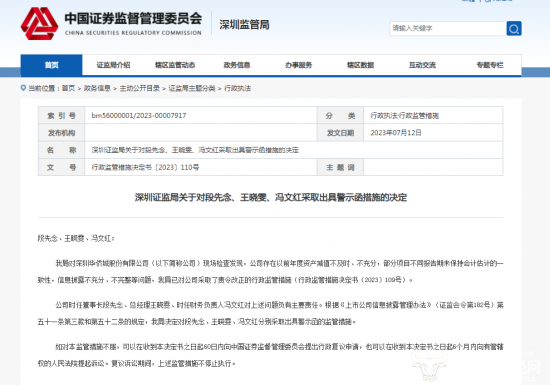Image resolution: width=550 pixels, height=385 pixels.
Task: Open the 辖区数据 navigation item
Action: coord(360,65)
